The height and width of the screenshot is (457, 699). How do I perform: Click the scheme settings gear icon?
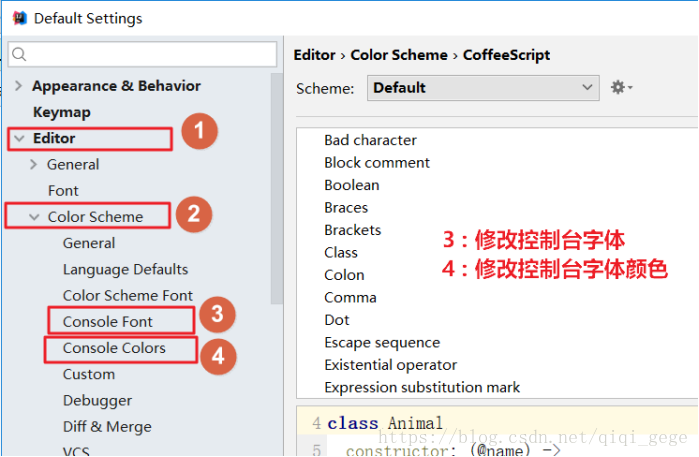tap(621, 88)
